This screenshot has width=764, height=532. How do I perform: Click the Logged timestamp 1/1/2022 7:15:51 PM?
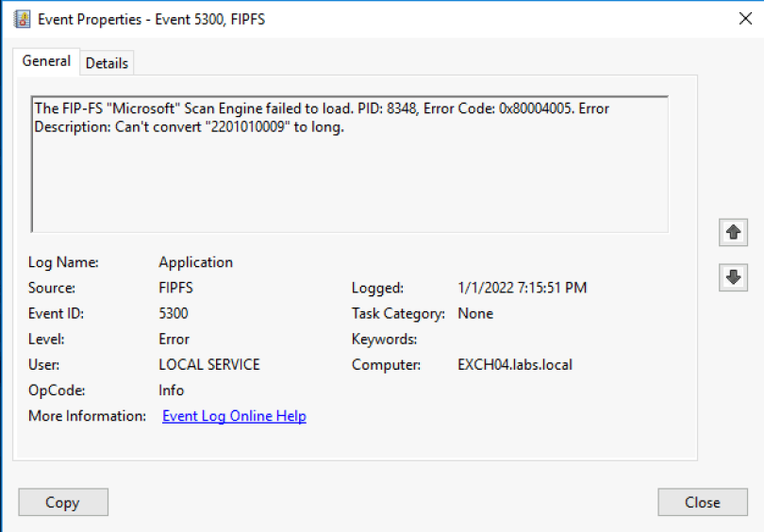522,288
